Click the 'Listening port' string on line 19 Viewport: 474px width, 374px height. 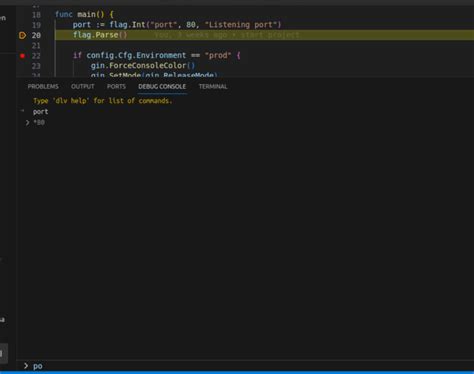pyautogui.click(x=242, y=25)
